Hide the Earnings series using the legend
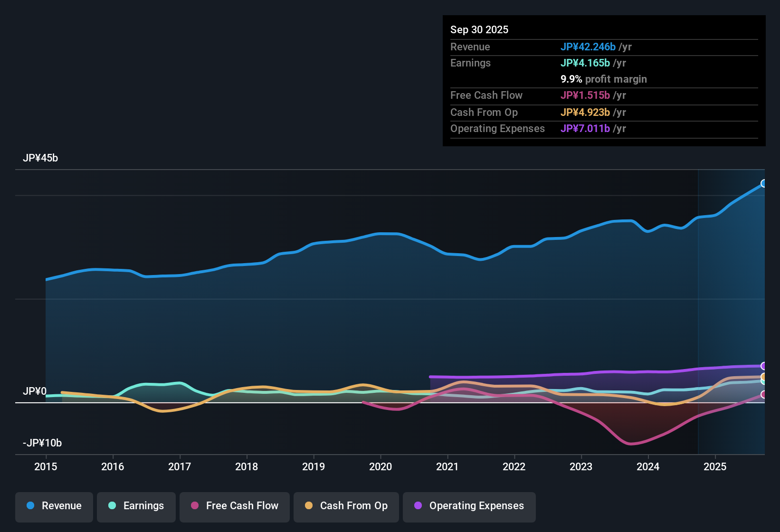 pyautogui.click(x=136, y=506)
